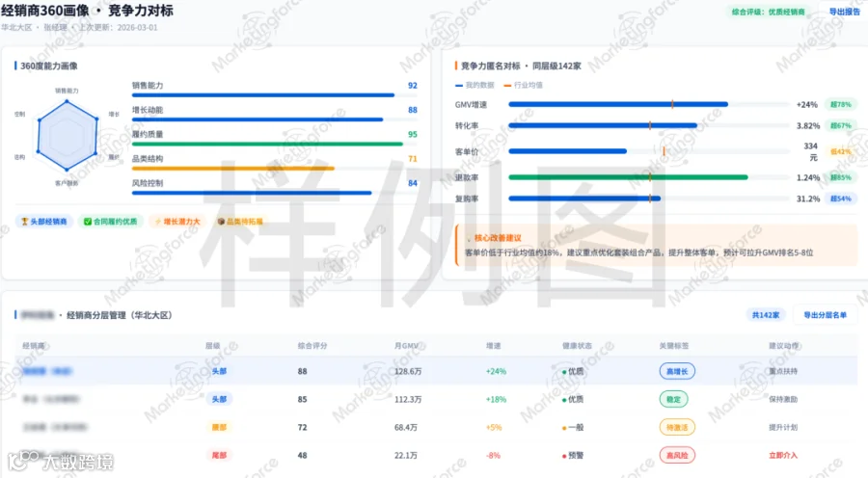This screenshot has height=478, width=868.
Task: Click the radar chart hexagon
Action: 67,136
